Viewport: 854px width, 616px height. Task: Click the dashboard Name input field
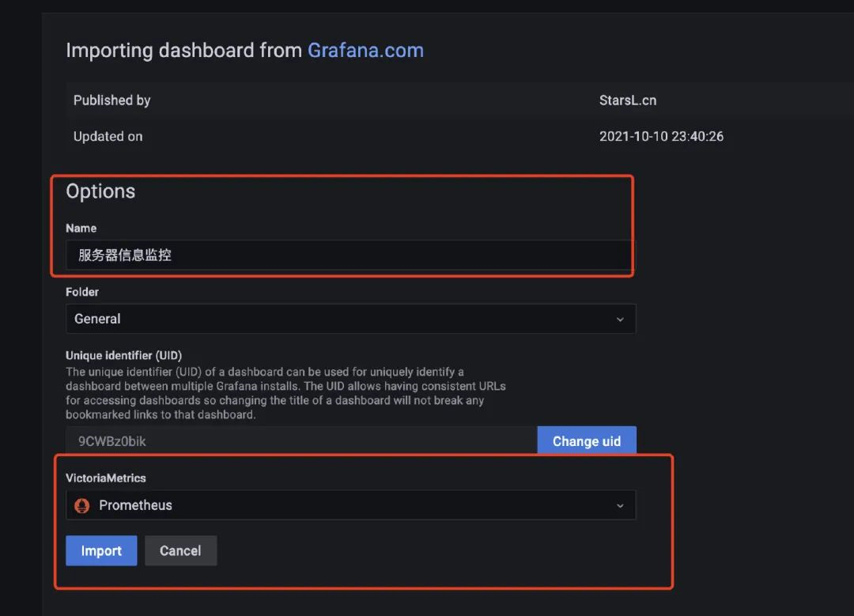click(x=348, y=255)
